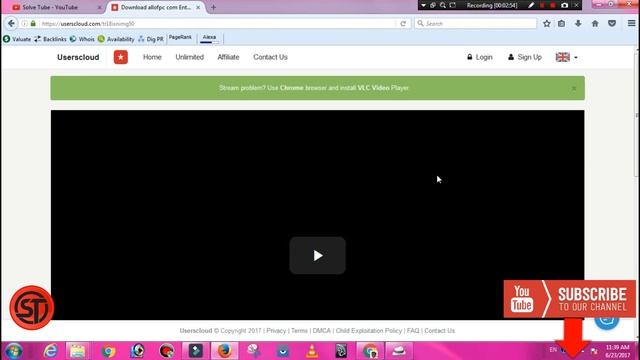This screenshot has width=640, height=360.
Task: Reload the page with the refresh icon
Action: pos(403,24)
